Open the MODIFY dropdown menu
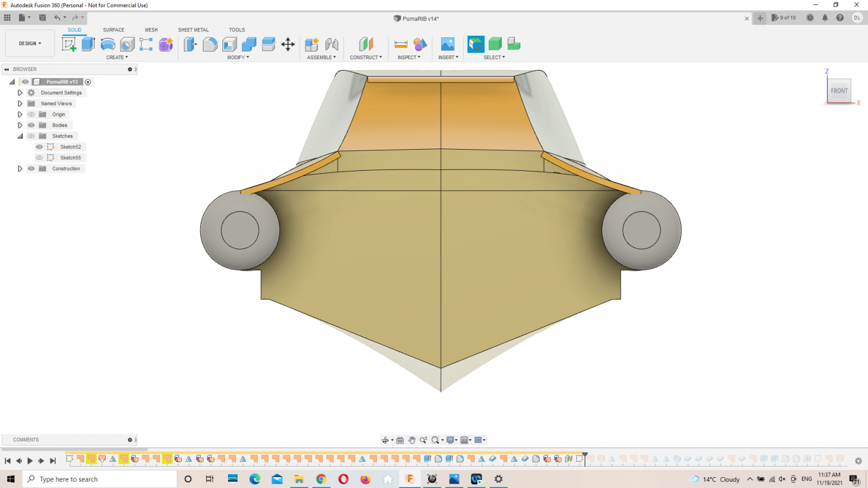 (x=238, y=57)
